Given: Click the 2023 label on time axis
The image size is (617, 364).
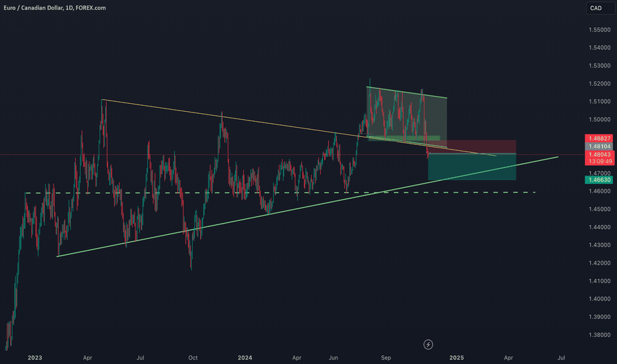Looking at the screenshot, I should click(x=34, y=357).
